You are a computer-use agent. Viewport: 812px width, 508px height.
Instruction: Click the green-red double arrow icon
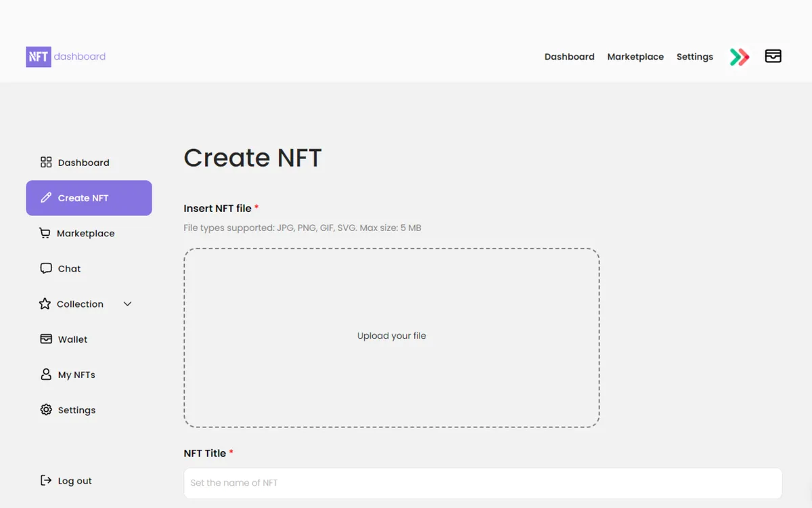(x=740, y=57)
